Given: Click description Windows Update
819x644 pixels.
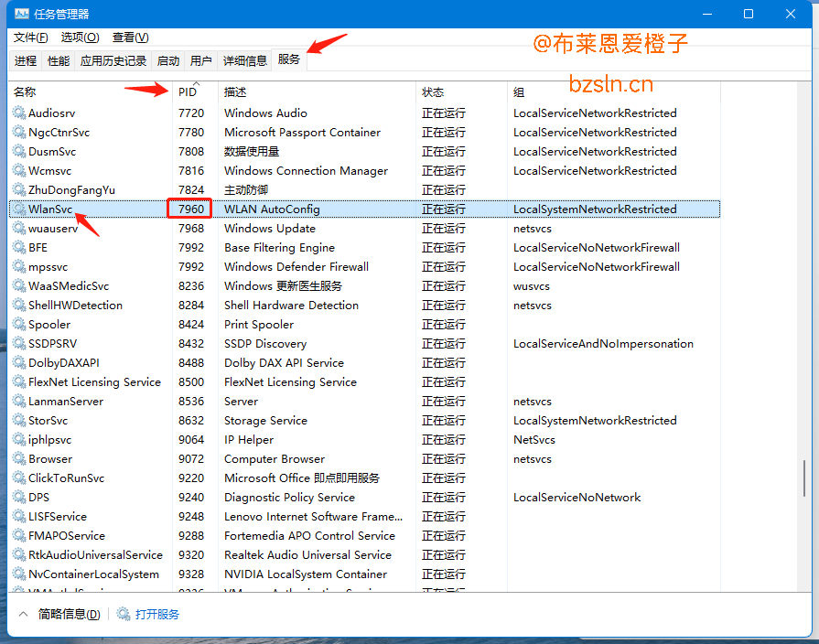Looking at the screenshot, I should (x=270, y=229).
